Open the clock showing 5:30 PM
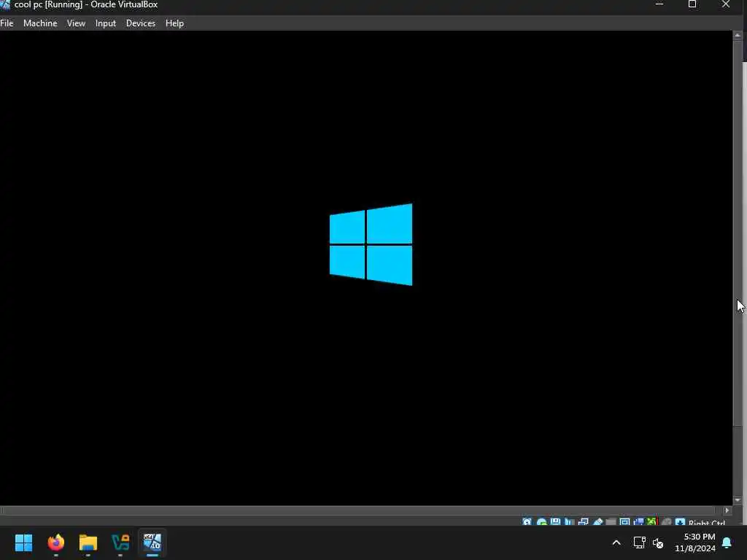 coord(694,542)
